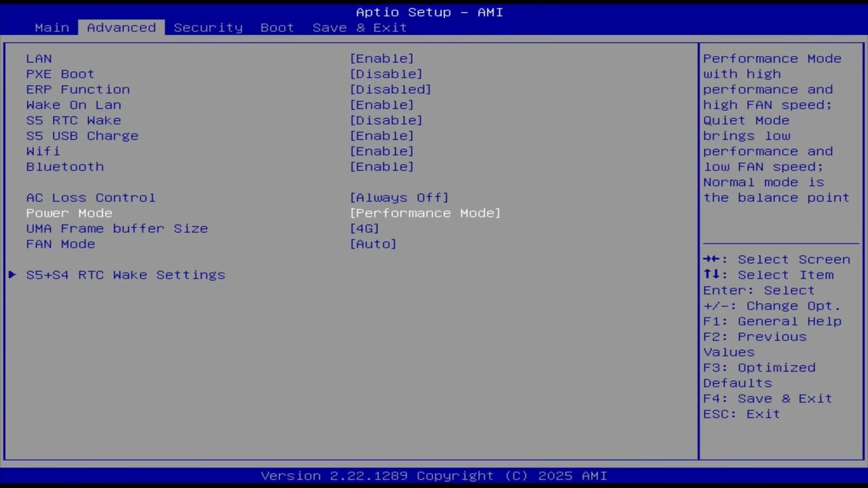This screenshot has height=488, width=868.
Task: Change the PXE Boot [Disable] value
Action: point(386,74)
